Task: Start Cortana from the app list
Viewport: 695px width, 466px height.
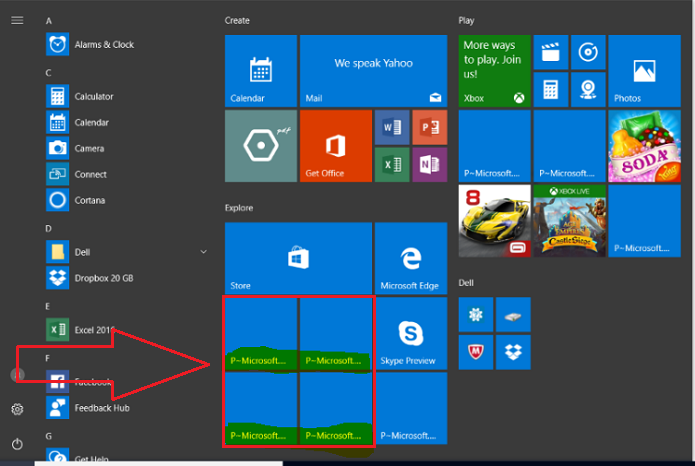Action: [x=76, y=200]
